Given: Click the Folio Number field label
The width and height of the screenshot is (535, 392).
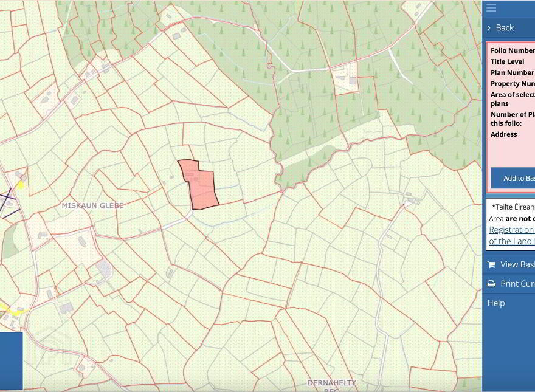Looking at the screenshot, I should click(x=513, y=50).
